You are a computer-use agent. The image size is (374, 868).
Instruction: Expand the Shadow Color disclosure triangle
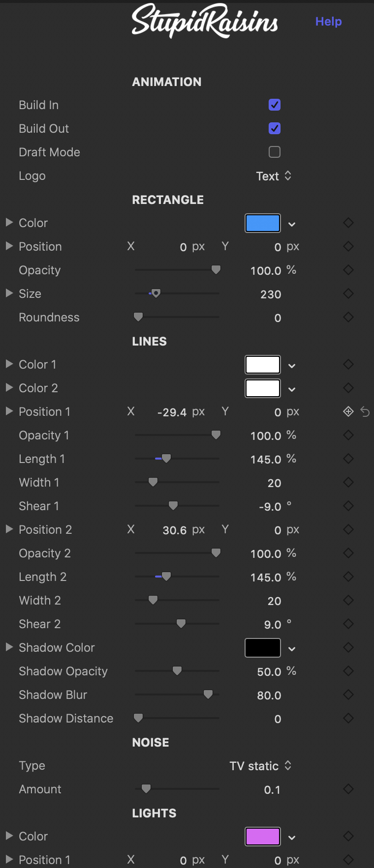click(x=9, y=647)
